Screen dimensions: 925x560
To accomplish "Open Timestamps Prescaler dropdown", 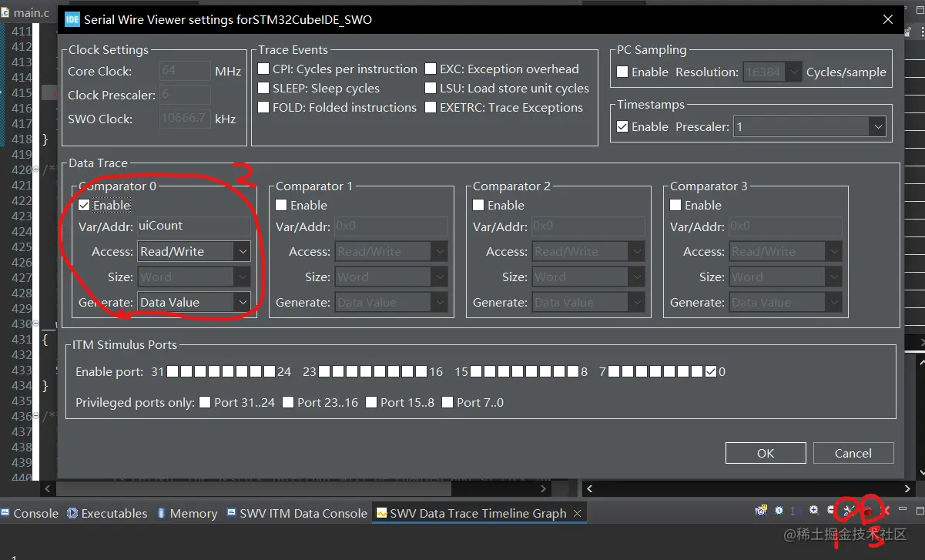I will [x=809, y=127].
